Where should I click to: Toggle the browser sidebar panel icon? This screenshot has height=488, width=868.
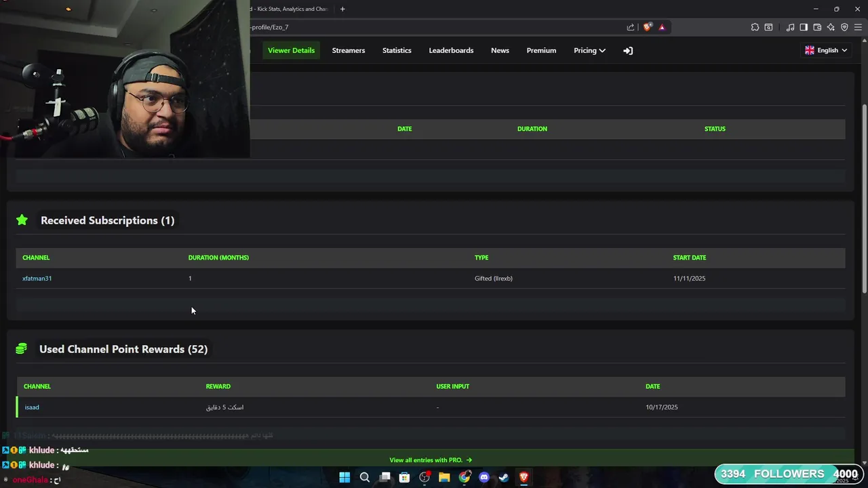pyautogui.click(x=804, y=27)
